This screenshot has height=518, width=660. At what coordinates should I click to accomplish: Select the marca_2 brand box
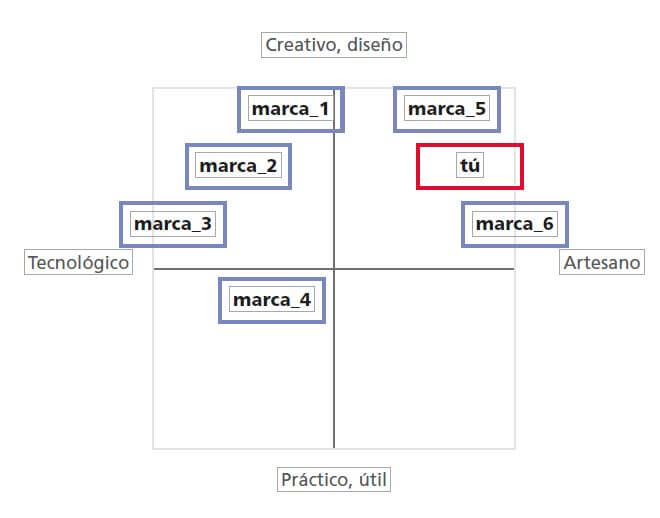(238, 166)
